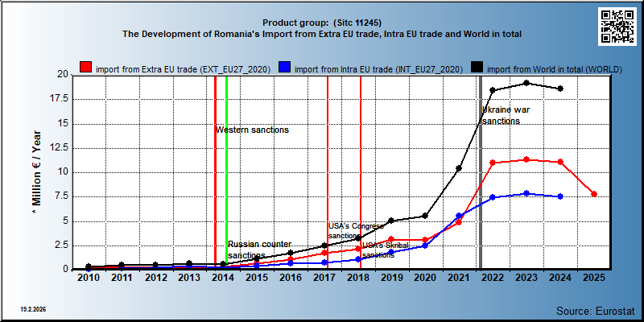Click the black World data point for 2023

(526, 83)
